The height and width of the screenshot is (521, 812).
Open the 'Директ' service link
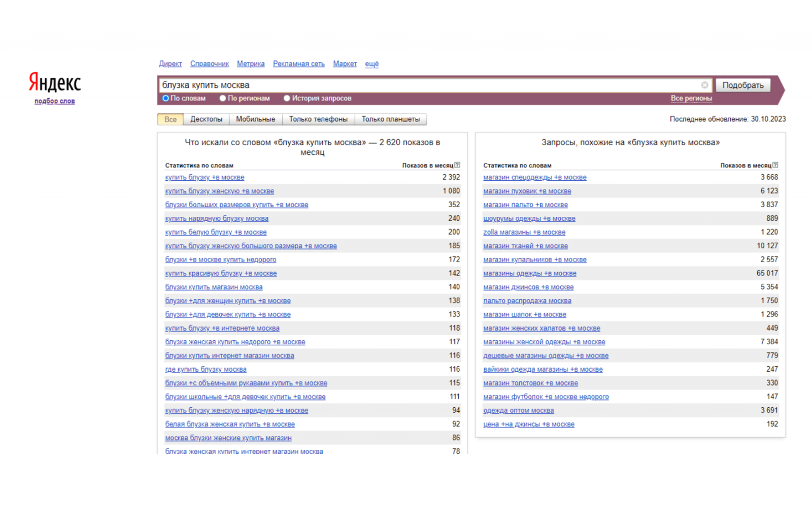click(x=171, y=64)
